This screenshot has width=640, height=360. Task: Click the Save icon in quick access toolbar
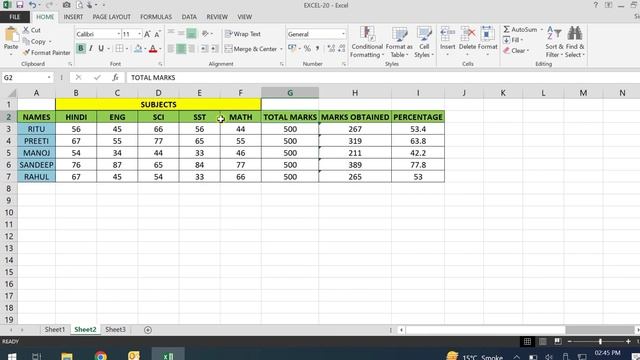click(x=20, y=5)
